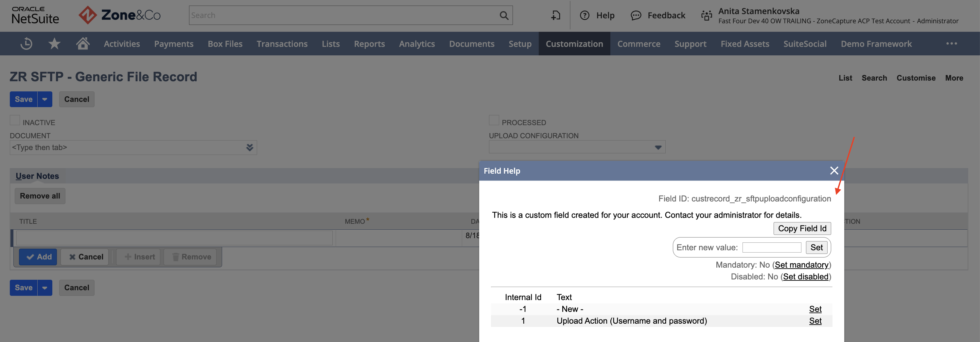
Task: Open the Customization menu
Action: point(574,44)
